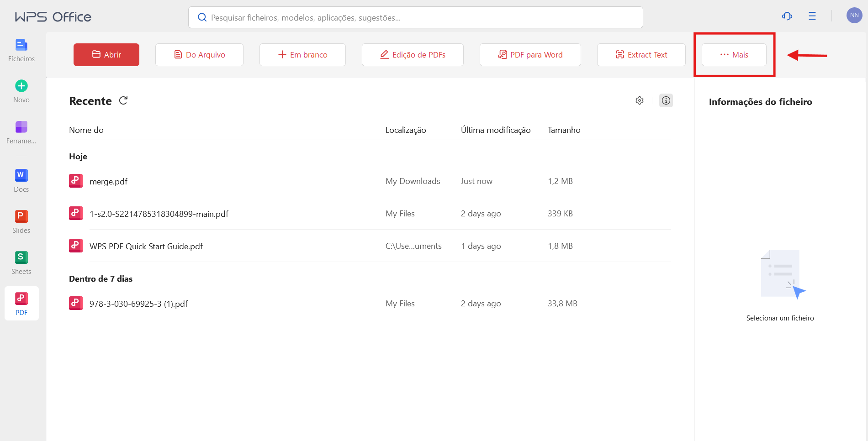Viewport: 868px width, 441px height.
Task: Click the search files input field
Action: coord(415,17)
